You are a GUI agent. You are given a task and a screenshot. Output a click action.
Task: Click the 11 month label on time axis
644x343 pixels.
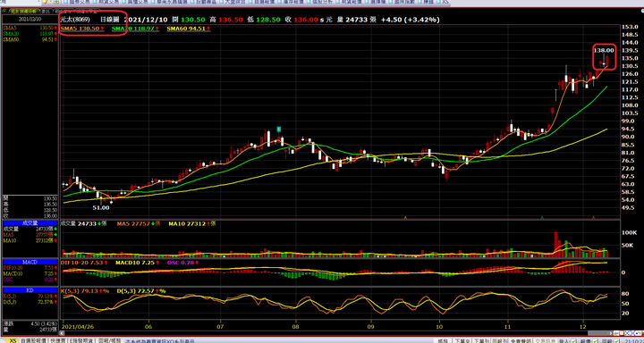(508, 327)
